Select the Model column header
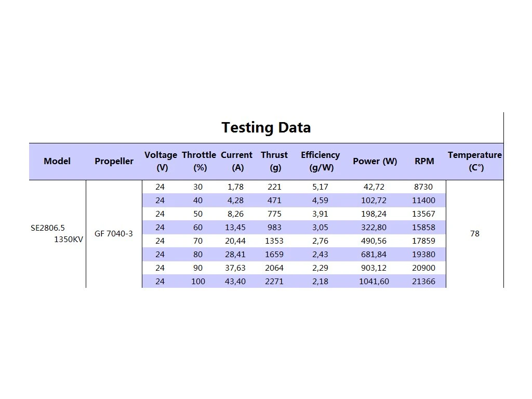 [57, 161]
